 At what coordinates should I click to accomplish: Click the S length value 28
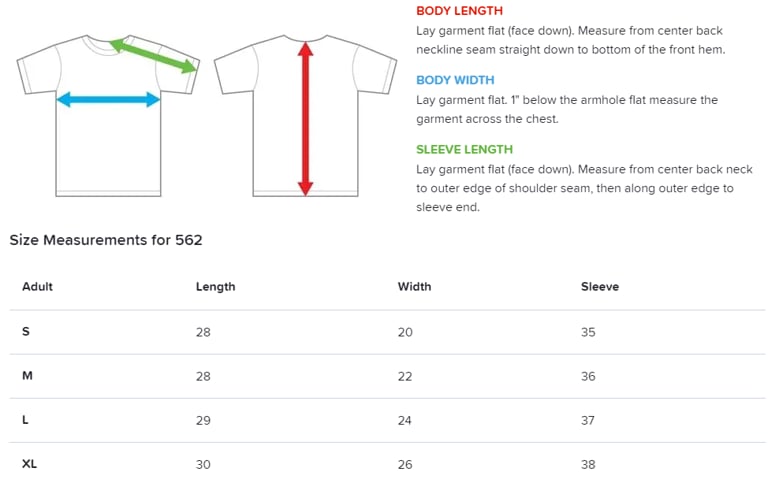pyautogui.click(x=203, y=332)
